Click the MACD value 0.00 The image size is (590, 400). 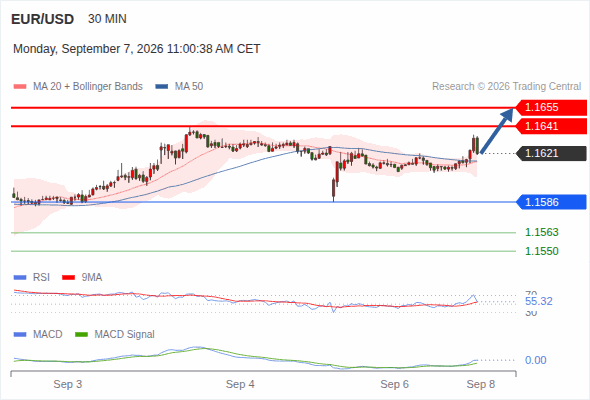[535, 360]
